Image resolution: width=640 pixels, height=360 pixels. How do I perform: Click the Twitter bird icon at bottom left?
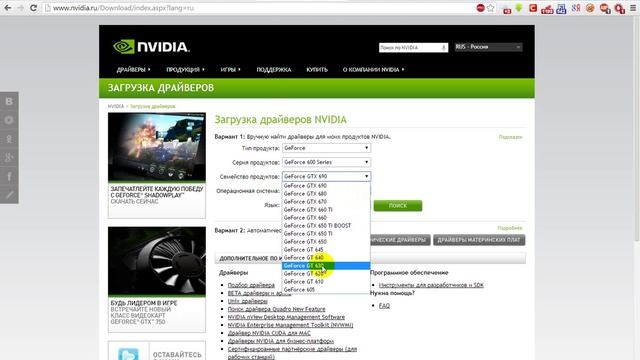(128, 354)
